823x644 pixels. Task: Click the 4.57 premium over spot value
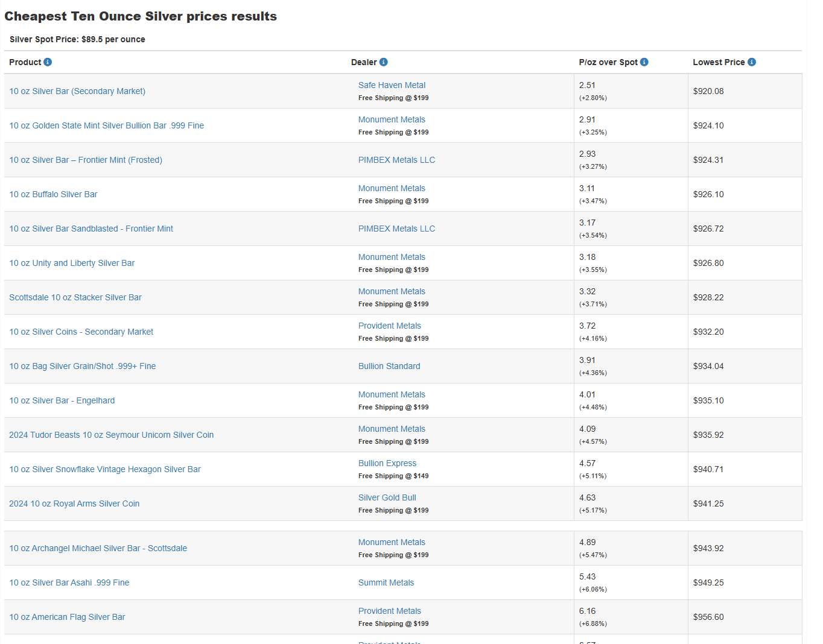(587, 463)
